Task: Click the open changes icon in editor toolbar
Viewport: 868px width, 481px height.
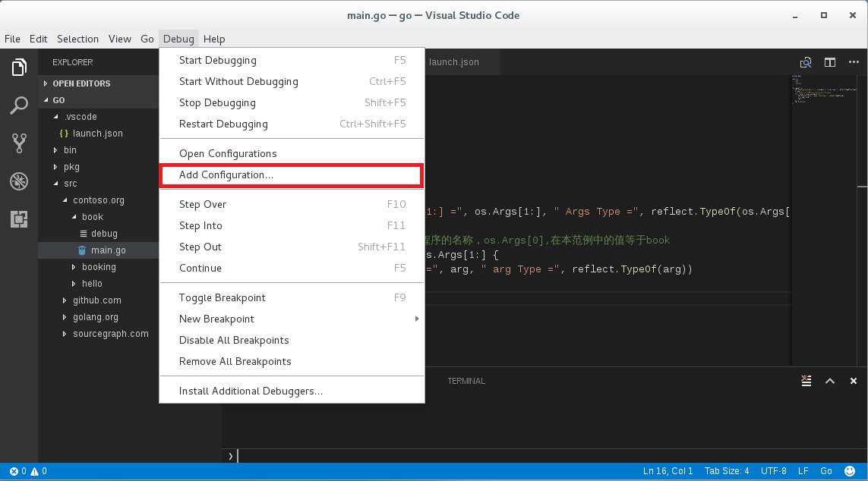Action: (x=806, y=62)
